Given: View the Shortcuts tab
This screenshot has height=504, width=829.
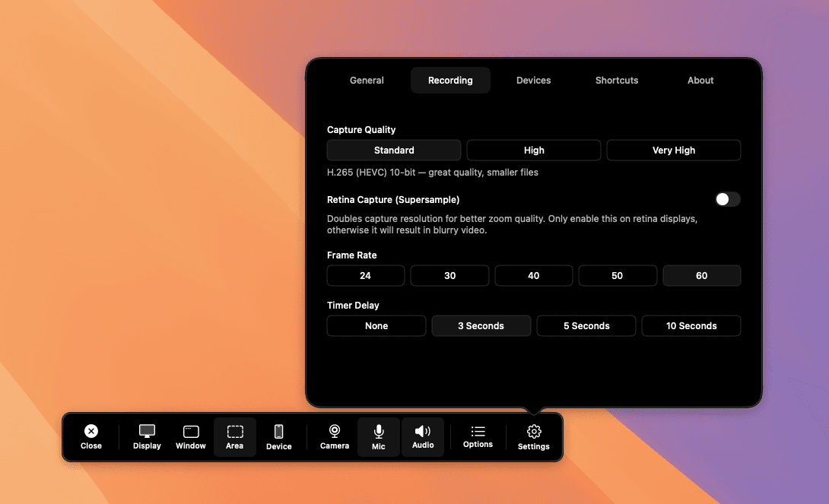Looking at the screenshot, I should (616, 80).
